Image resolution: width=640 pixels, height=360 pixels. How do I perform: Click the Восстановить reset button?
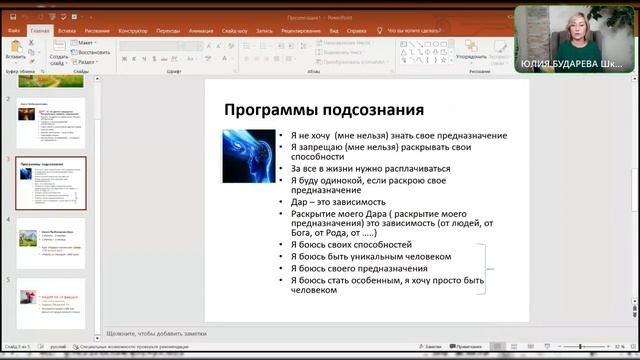[x=91, y=52]
